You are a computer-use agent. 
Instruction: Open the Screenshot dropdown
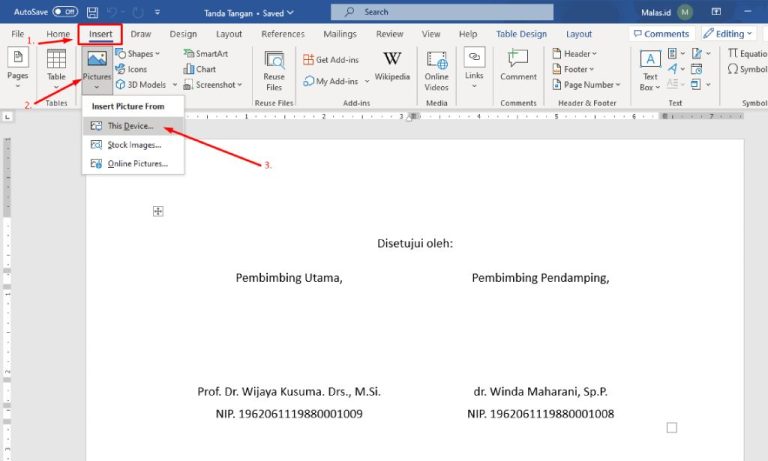coord(213,85)
